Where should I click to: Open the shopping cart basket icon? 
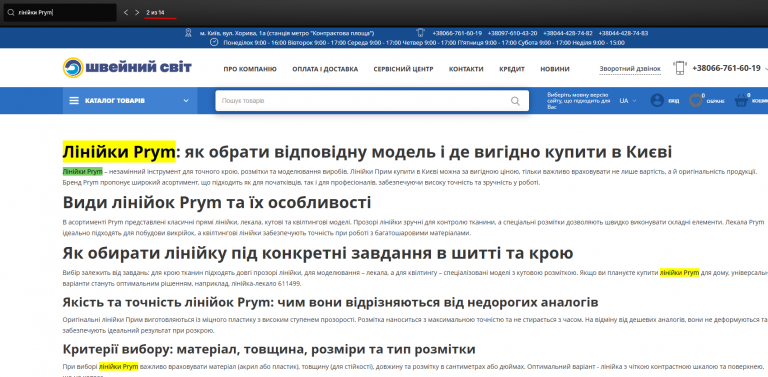(741, 100)
